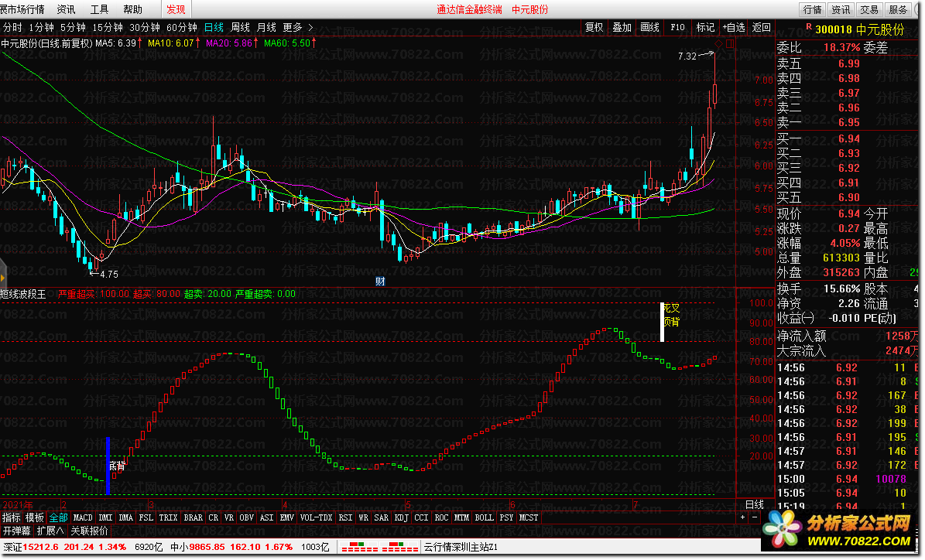Expand the 扩展∧ panel

point(50,531)
